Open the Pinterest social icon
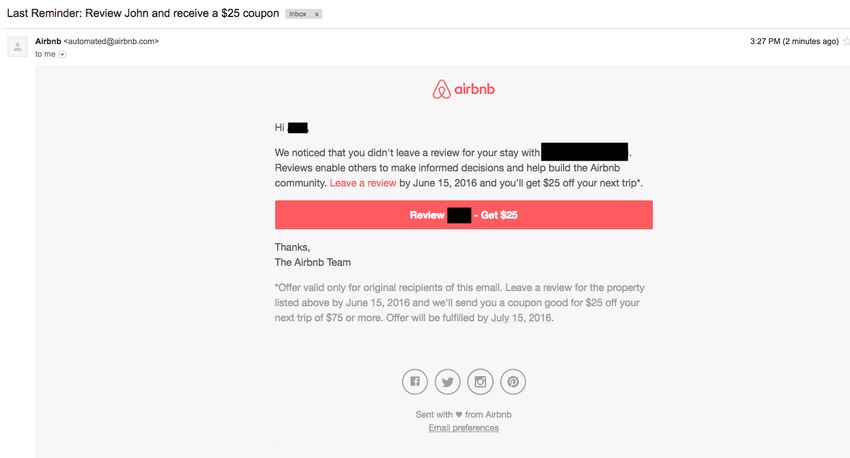Screen dimensions: 850x458 [x=513, y=382]
